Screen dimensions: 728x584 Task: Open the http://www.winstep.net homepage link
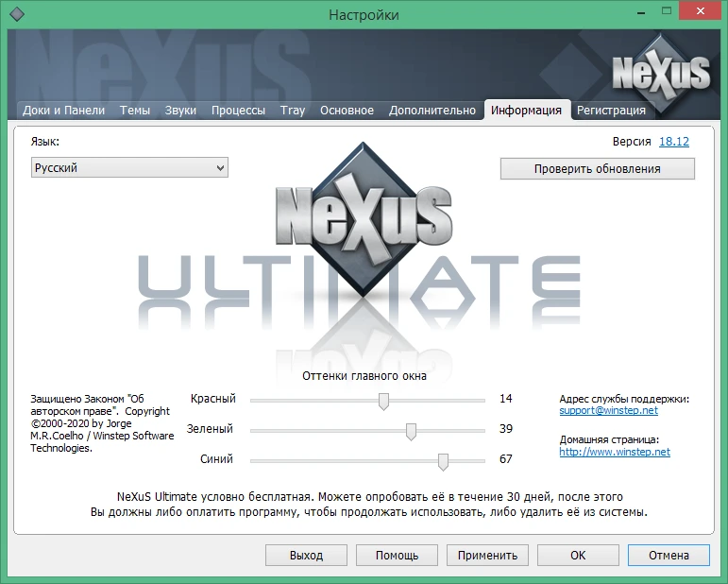(615, 452)
